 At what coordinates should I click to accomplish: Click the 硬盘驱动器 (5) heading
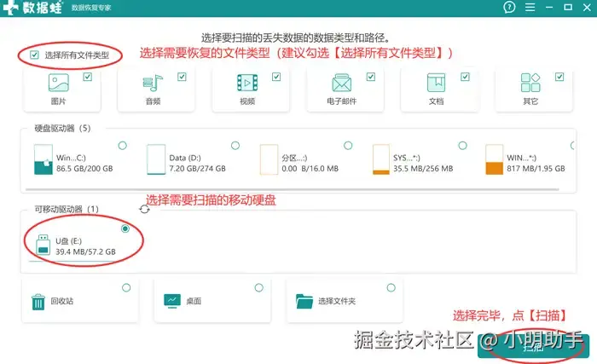coord(62,129)
